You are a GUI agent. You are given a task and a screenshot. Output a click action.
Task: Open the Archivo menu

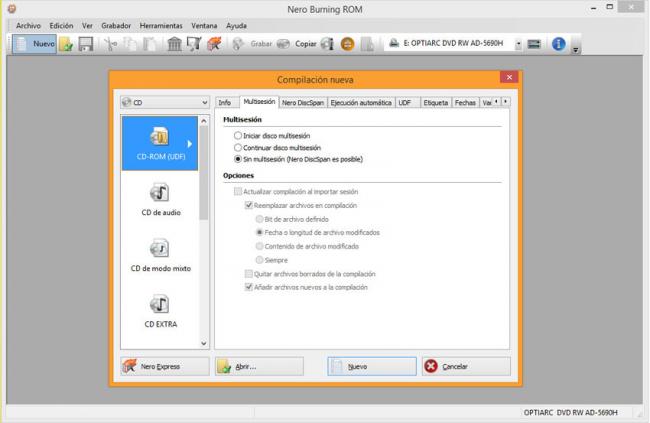click(28, 26)
